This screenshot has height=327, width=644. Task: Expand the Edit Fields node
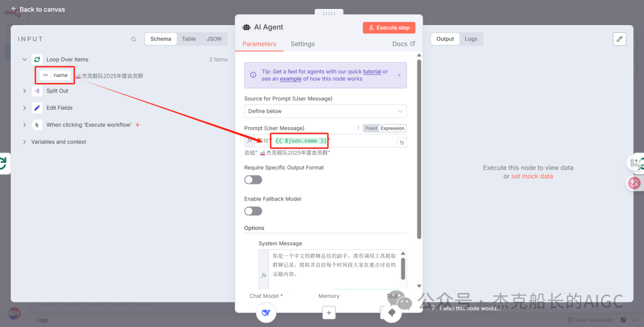[x=24, y=107]
